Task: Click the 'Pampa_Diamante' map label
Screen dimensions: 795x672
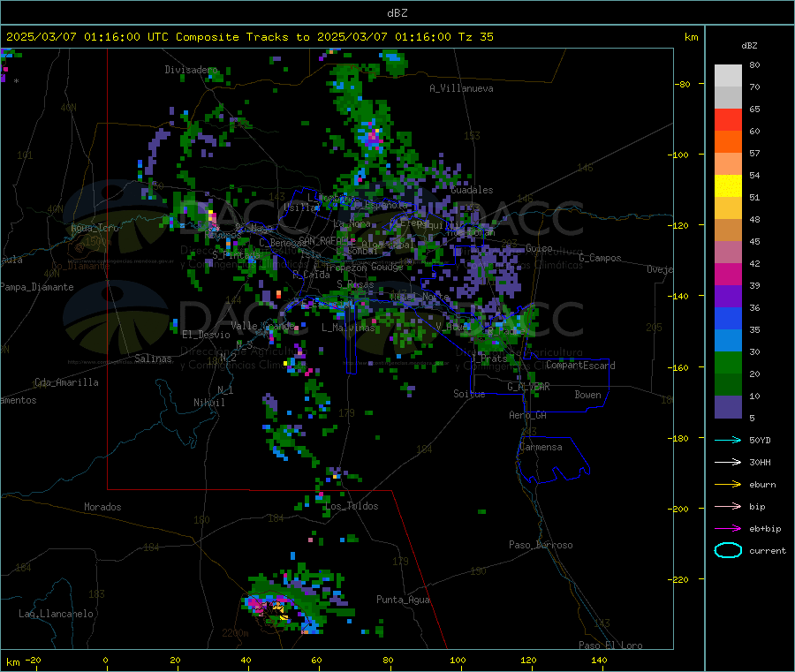Action: coord(37,287)
